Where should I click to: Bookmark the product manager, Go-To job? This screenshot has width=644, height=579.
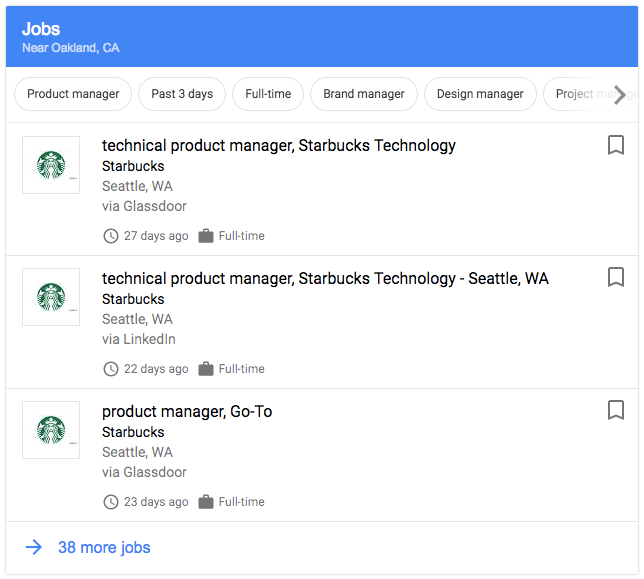click(616, 410)
